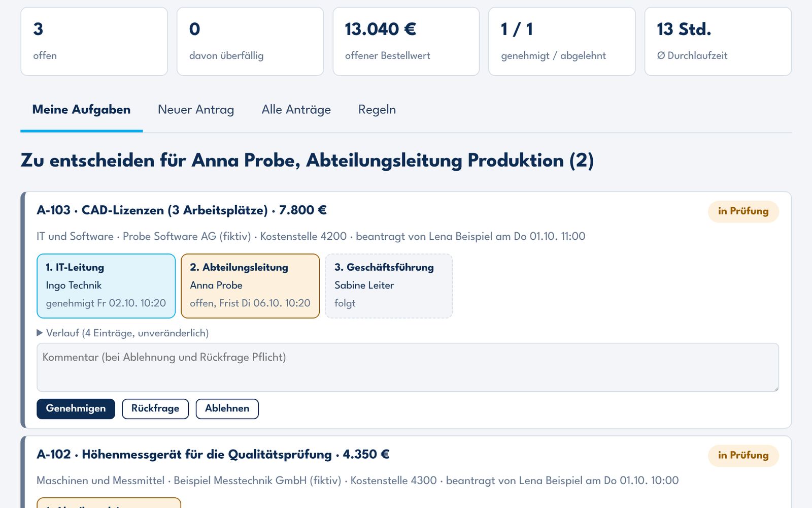The image size is (812, 508).
Task: Click the genehmigt / abgelehnt card
Action: (562, 42)
